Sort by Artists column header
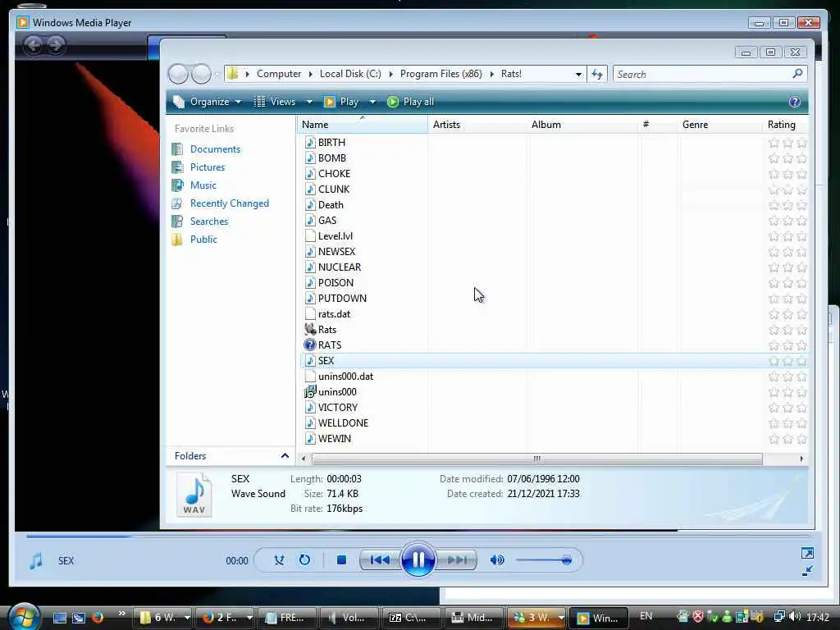 (477, 125)
